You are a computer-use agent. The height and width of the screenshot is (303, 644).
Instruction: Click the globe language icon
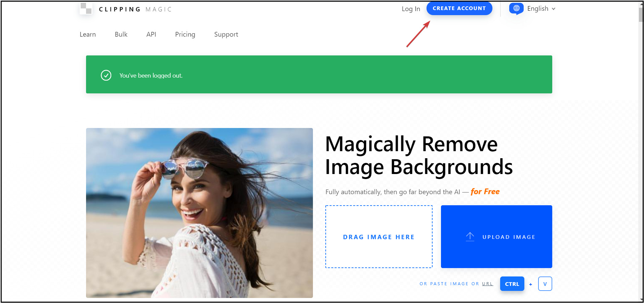pyautogui.click(x=516, y=8)
